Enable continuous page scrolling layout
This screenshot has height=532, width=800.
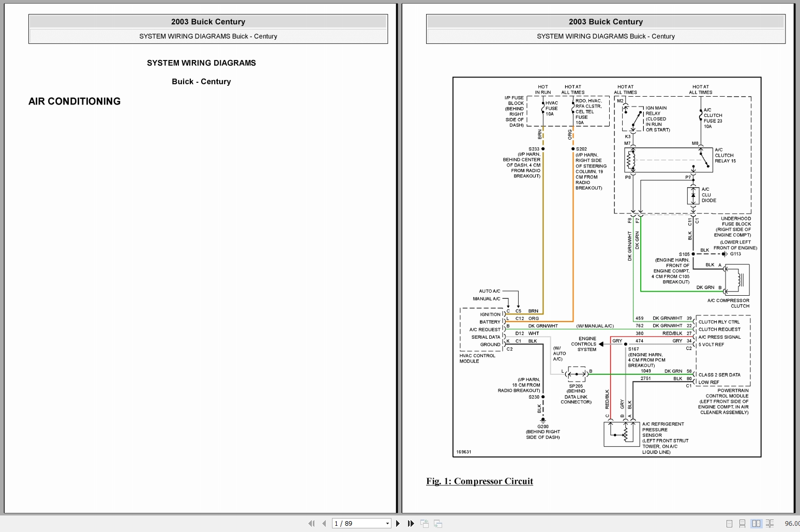coord(742,523)
